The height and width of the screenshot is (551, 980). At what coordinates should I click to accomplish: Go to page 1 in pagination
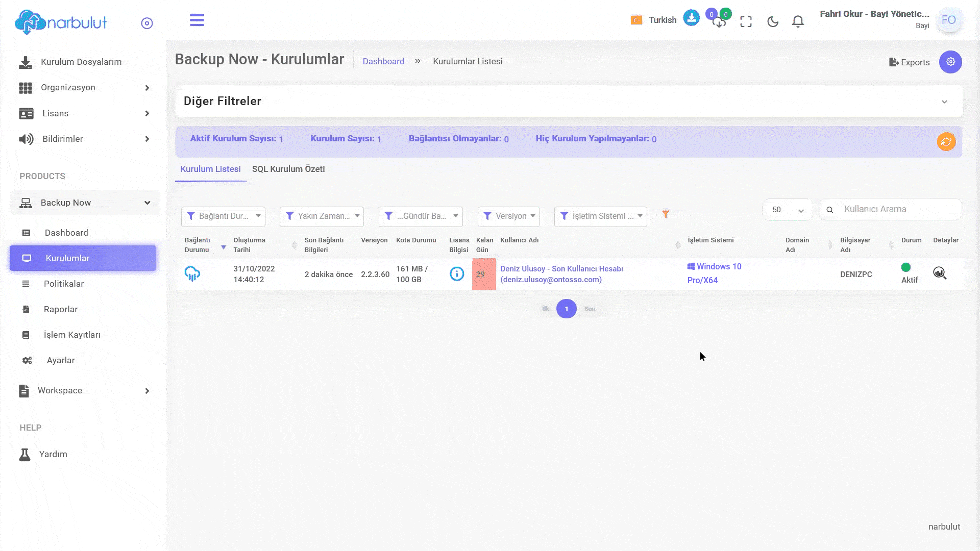(566, 309)
